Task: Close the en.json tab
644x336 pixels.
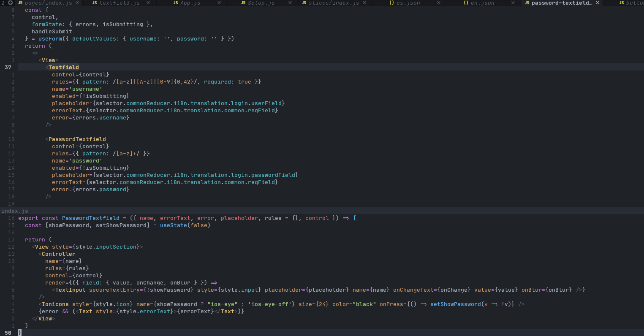Action: [x=513, y=3]
